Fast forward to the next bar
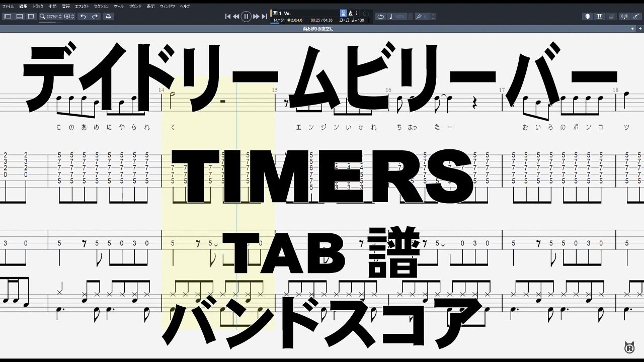Image resolution: width=644 pixels, height=362 pixels. tap(257, 17)
